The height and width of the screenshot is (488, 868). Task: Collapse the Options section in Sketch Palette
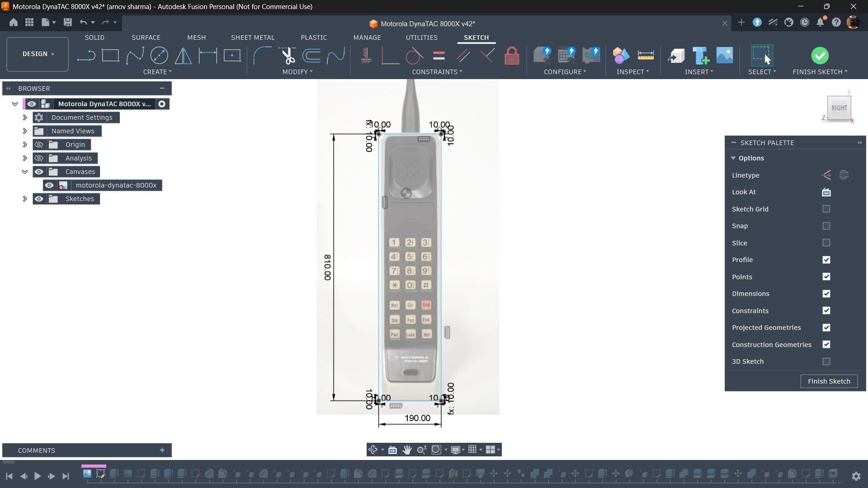(733, 158)
